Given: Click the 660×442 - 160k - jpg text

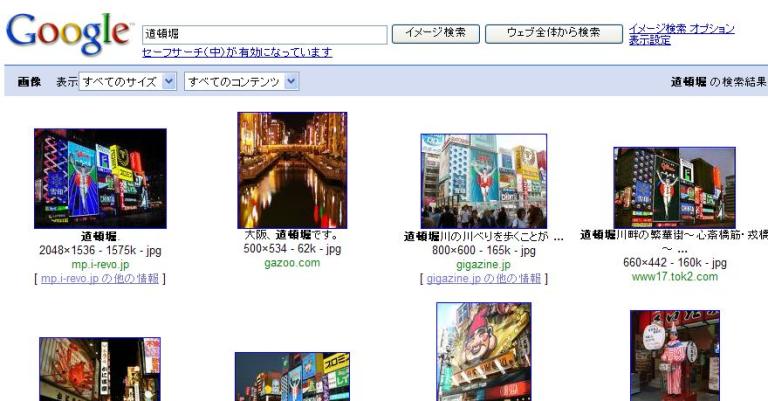Looking at the screenshot, I should [674, 263].
